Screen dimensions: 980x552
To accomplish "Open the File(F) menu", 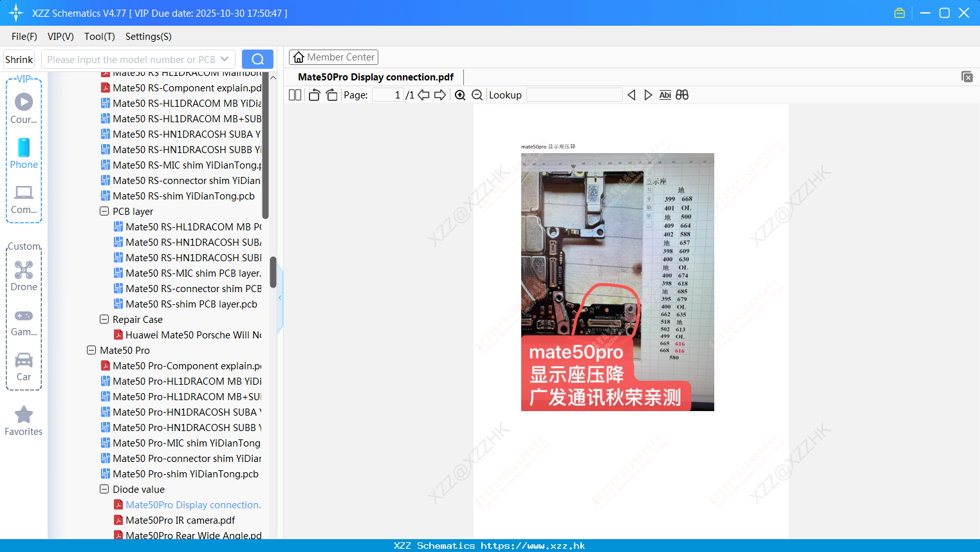I will pyautogui.click(x=24, y=37).
